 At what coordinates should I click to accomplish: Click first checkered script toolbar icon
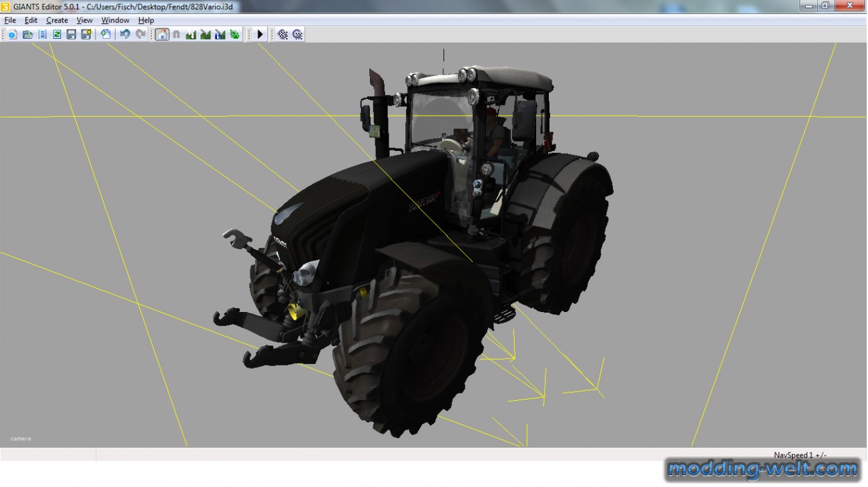[x=283, y=34]
